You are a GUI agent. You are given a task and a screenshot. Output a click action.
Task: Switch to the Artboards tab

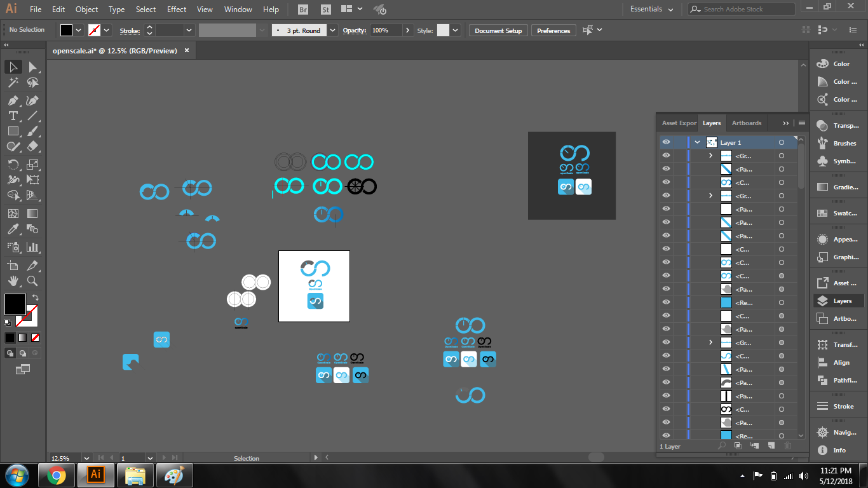747,123
